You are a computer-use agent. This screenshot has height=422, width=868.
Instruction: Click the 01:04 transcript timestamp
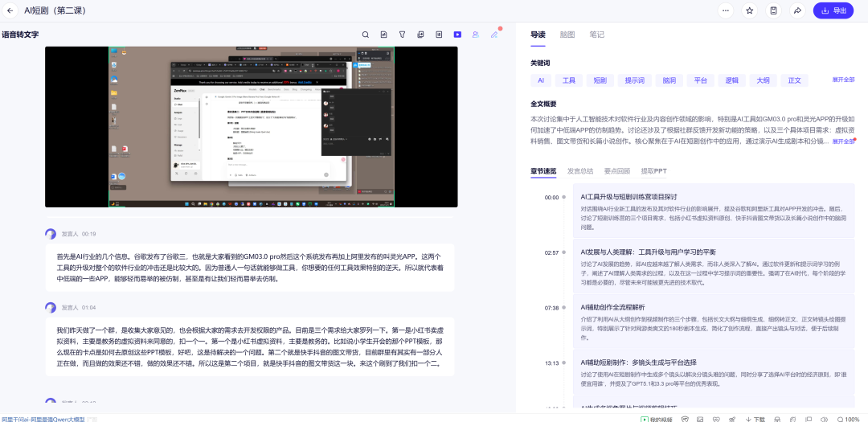pos(88,307)
